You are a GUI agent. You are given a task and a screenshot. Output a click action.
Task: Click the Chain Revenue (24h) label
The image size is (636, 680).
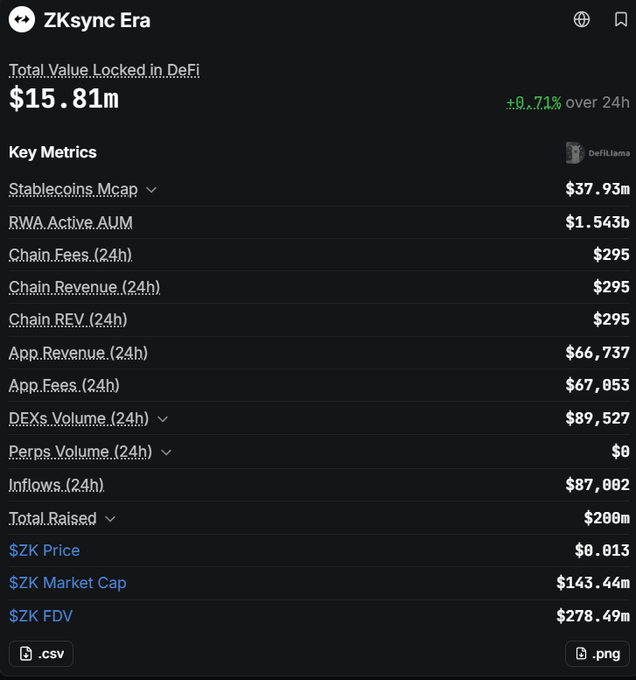85,288
